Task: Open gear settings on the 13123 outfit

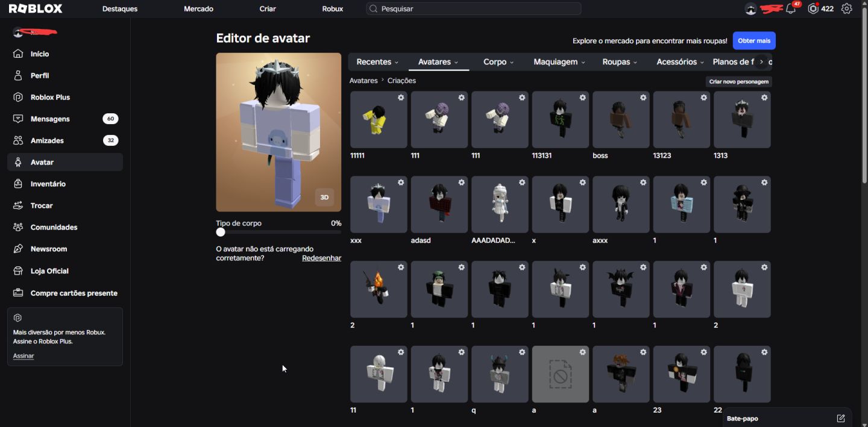Action: [703, 98]
